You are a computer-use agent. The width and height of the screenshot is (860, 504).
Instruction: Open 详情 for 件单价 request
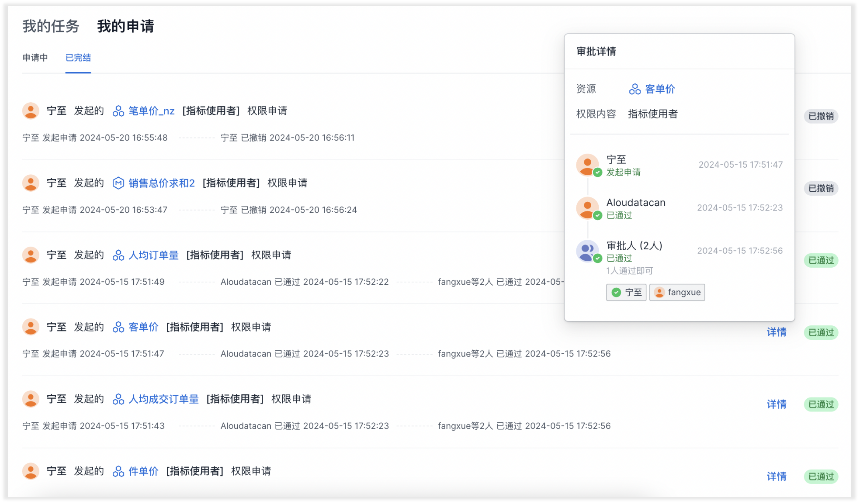[x=776, y=476]
